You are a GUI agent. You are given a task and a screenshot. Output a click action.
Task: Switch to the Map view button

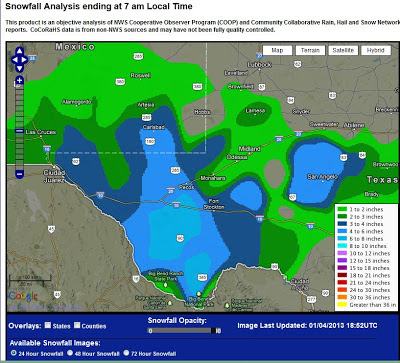(x=277, y=50)
